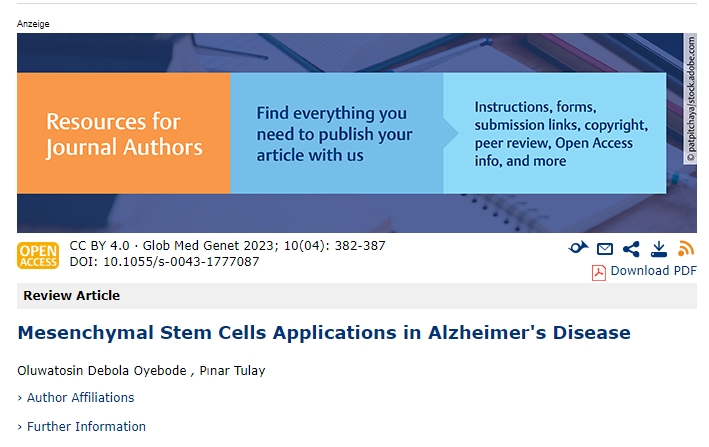
Task: Expand the Author Affiliations section
Action: coord(80,397)
